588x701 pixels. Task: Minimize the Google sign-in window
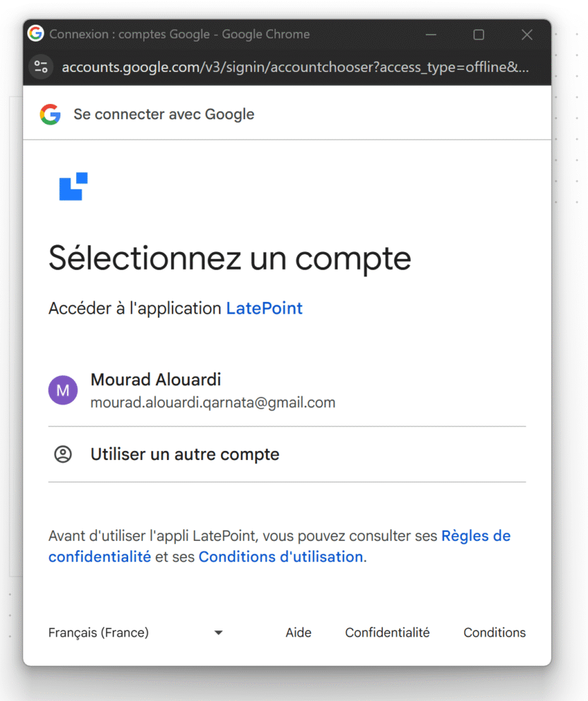tap(431, 34)
